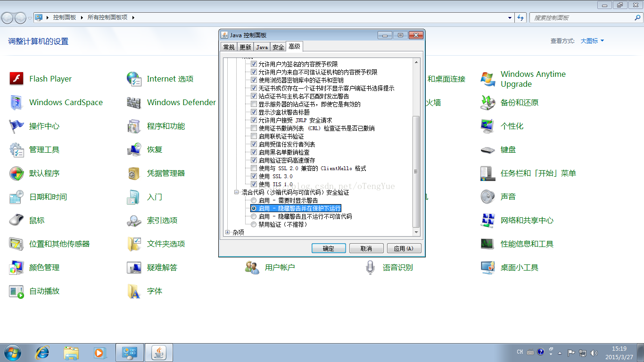Open Internet 选项 globe icon
The height and width of the screenshot is (362, 644).
[x=134, y=79]
